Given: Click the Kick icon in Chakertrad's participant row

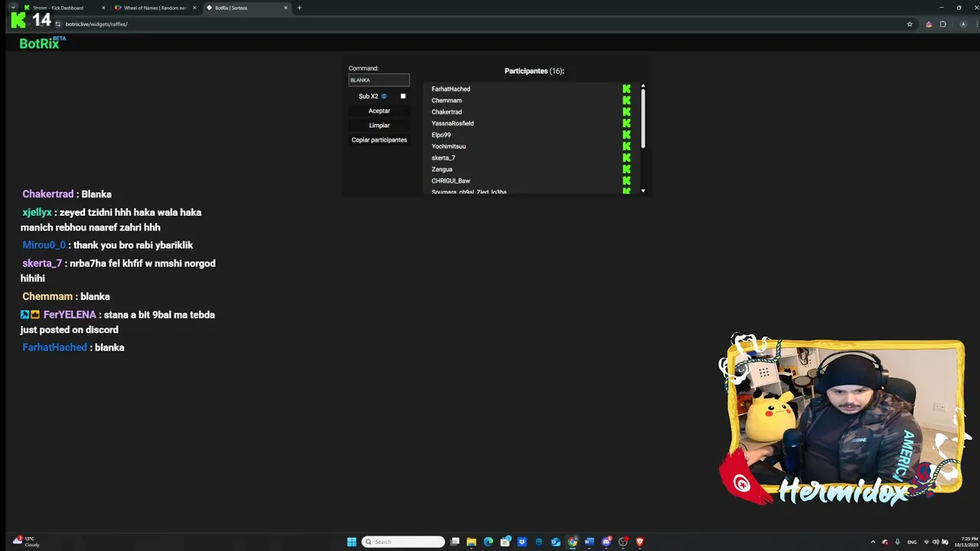Looking at the screenshot, I should coord(626,112).
